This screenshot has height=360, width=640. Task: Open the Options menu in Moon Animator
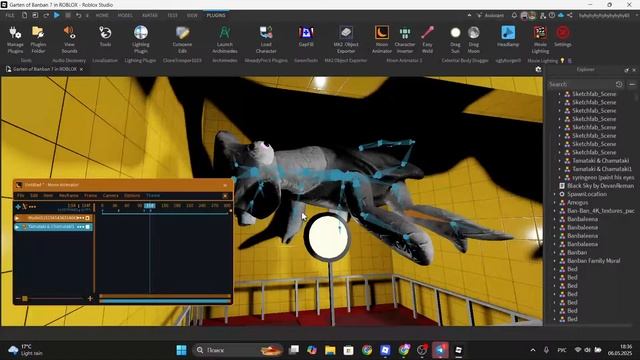132,196
